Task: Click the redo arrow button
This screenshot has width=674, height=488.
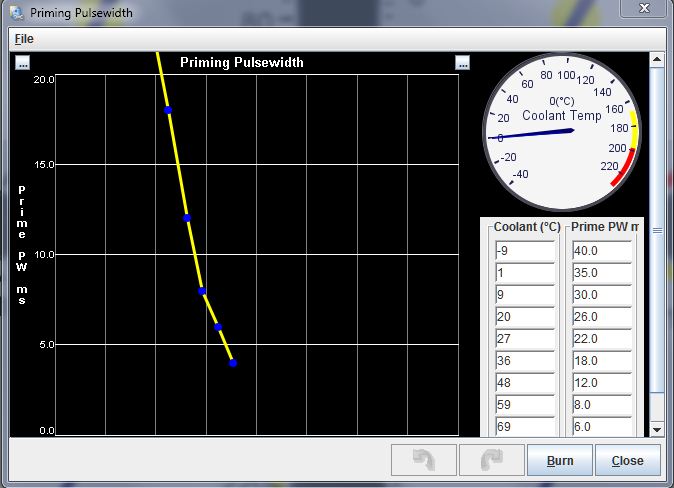Action: [491, 461]
